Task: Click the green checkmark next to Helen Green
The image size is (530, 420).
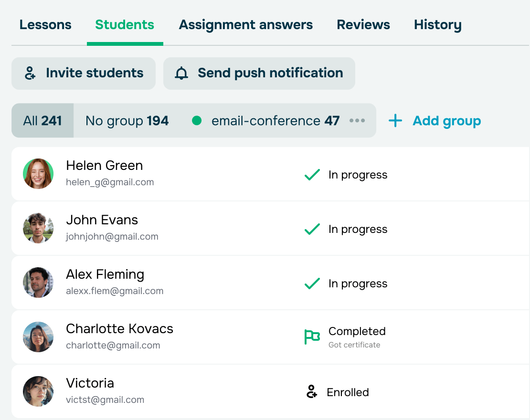Action: point(312,175)
